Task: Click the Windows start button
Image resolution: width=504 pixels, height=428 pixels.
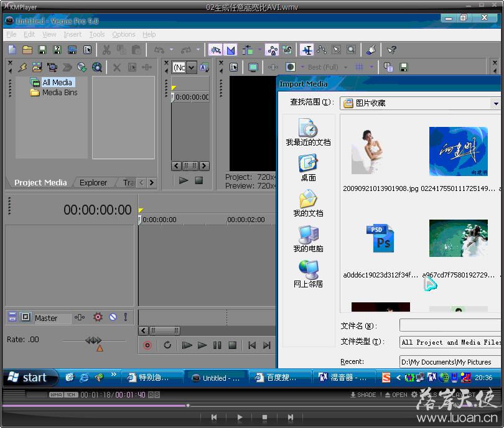Action: [x=31, y=378]
